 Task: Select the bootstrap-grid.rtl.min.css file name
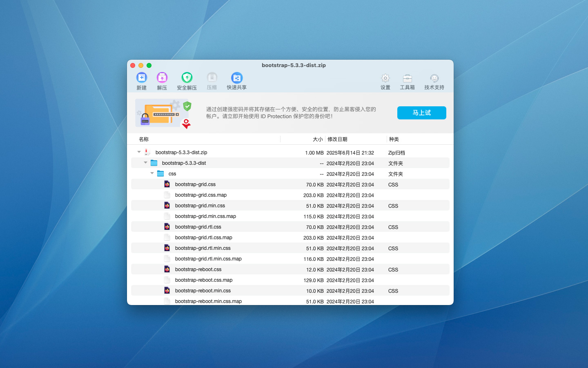tap(203, 248)
